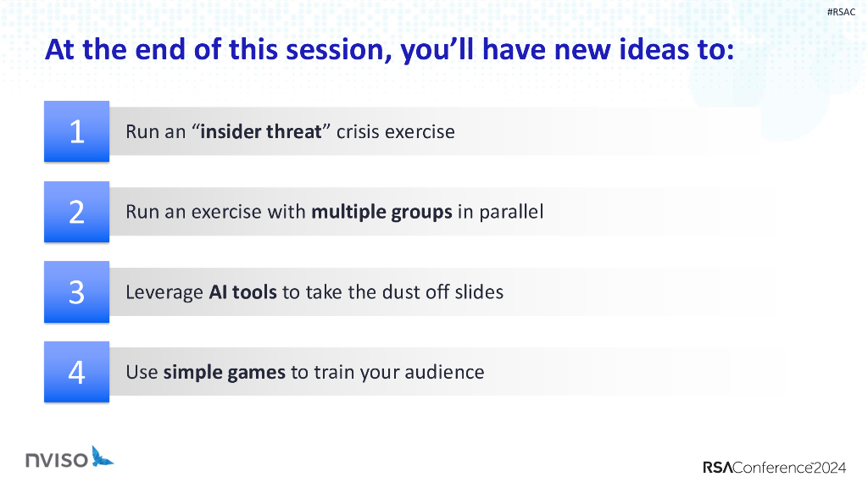Click the bold "simple games" phrase
The height and width of the screenshot is (488, 868).
[x=224, y=372]
